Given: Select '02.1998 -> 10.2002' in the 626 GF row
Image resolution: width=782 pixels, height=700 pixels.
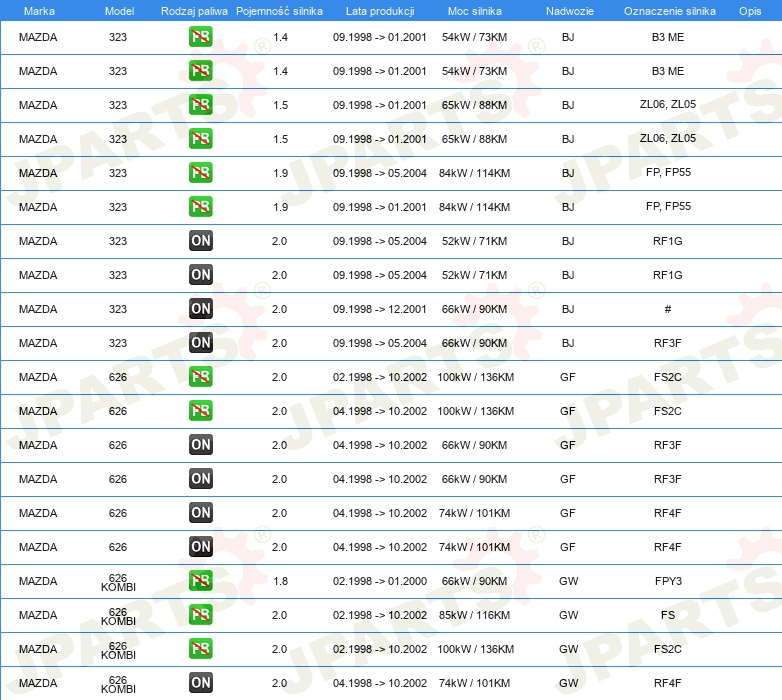Looking at the screenshot, I should pos(380,377).
